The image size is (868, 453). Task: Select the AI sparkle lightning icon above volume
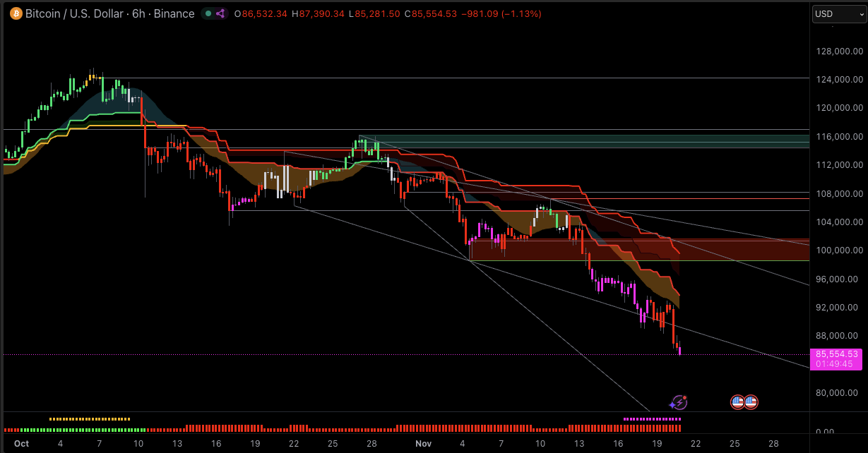(x=677, y=401)
